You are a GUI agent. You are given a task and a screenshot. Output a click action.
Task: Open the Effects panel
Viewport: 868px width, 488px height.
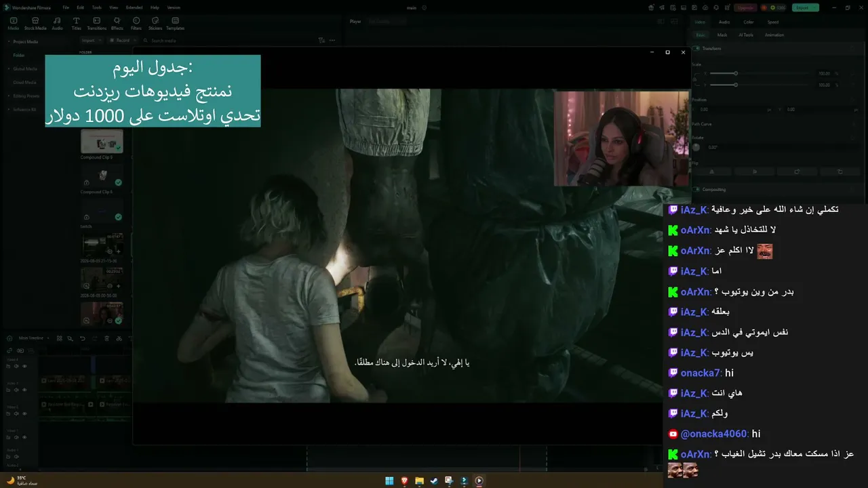(x=117, y=23)
